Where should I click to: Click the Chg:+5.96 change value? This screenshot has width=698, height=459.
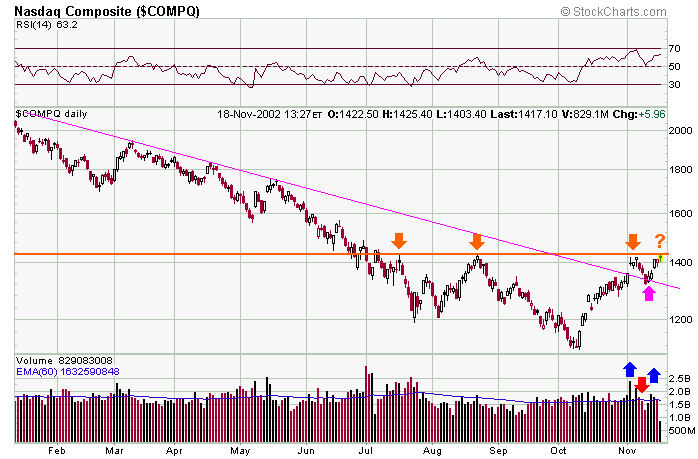pos(639,114)
